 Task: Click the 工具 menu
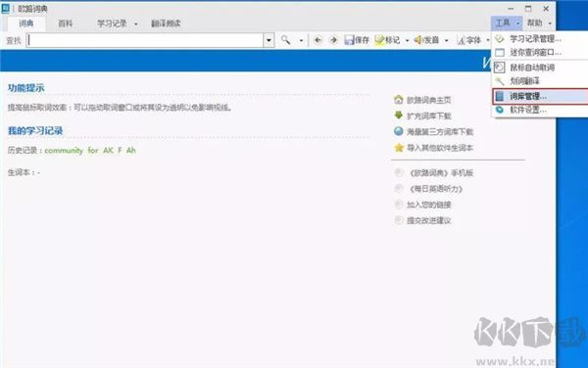pyautogui.click(x=503, y=23)
